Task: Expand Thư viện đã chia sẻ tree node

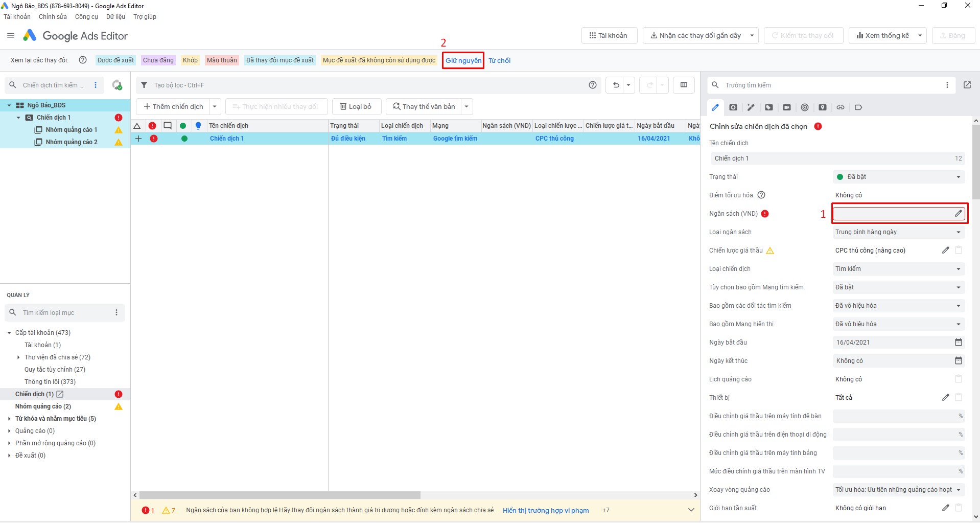Action: click(x=19, y=357)
